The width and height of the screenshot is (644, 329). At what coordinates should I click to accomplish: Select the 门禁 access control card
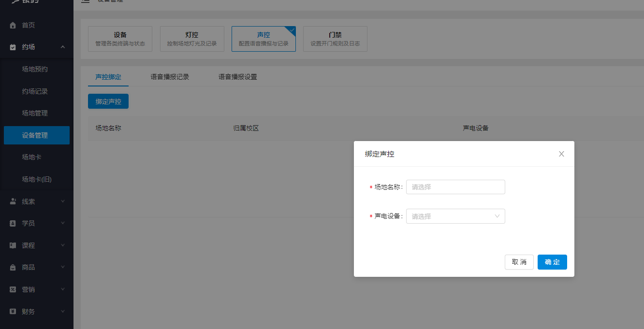(335, 39)
